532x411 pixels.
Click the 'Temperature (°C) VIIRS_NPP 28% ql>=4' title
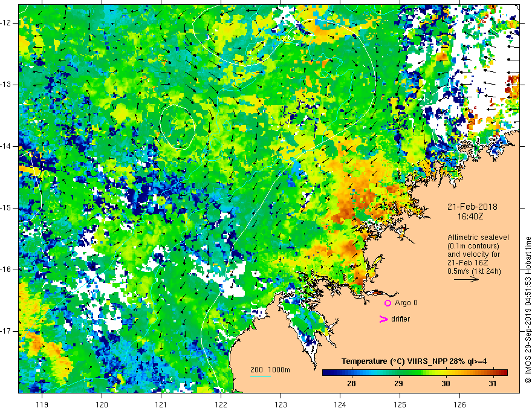click(x=414, y=361)
